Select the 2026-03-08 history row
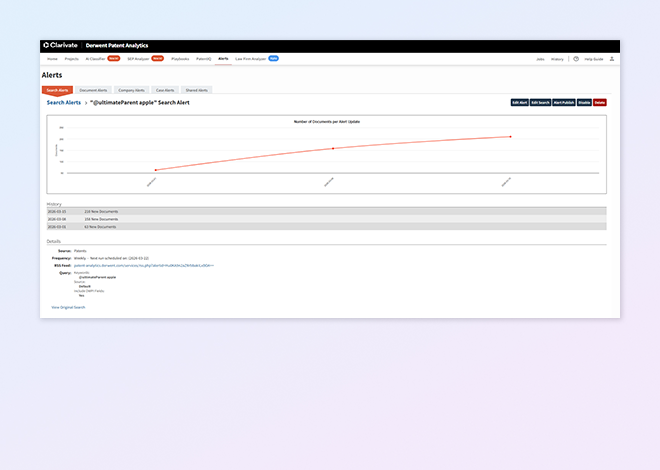660x470 pixels. point(327,219)
